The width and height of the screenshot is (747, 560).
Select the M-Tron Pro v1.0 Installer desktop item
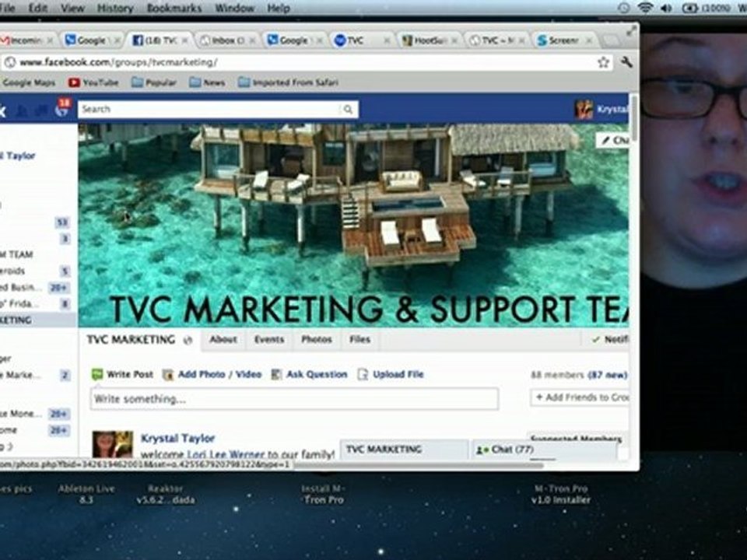pyautogui.click(x=561, y=494)
